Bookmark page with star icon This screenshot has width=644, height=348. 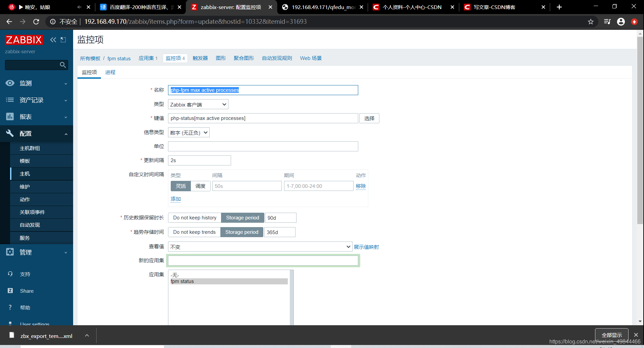(x=591, y=22)
